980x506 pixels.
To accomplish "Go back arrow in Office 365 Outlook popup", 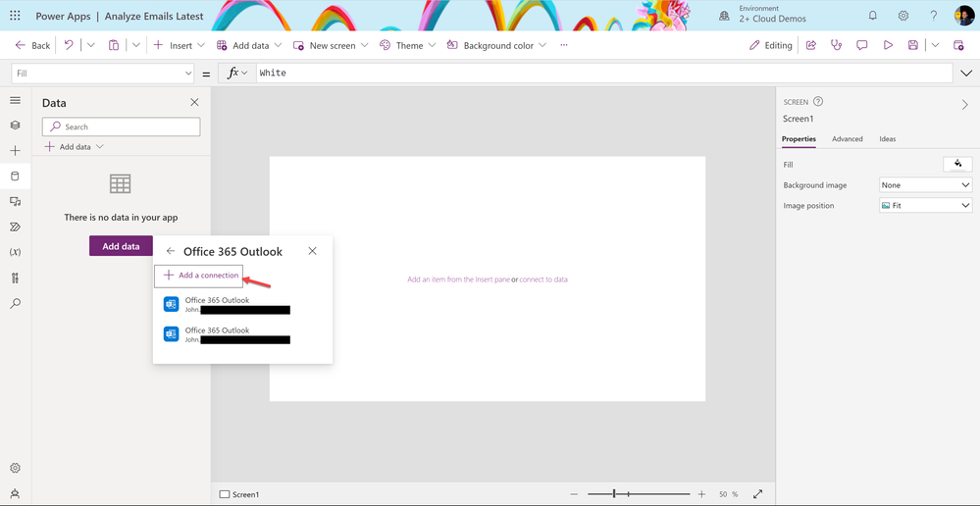I will point(170,251).
